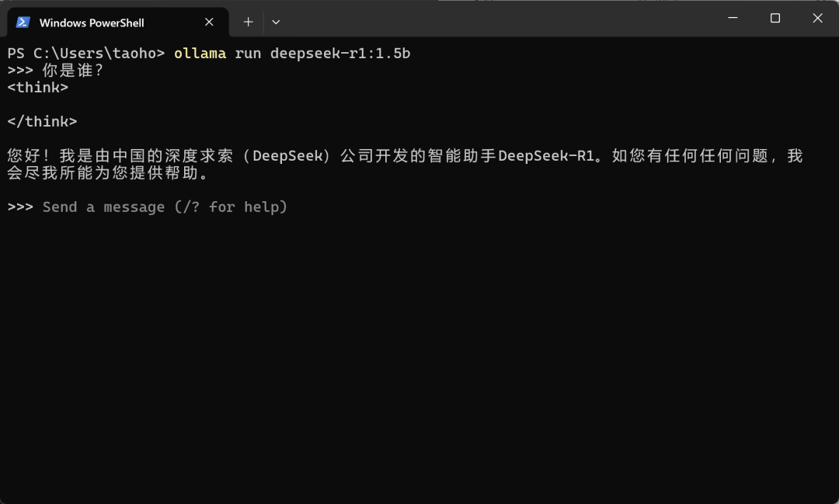Click the ">>>" marker before Send a message

click(x=20, y=207)
